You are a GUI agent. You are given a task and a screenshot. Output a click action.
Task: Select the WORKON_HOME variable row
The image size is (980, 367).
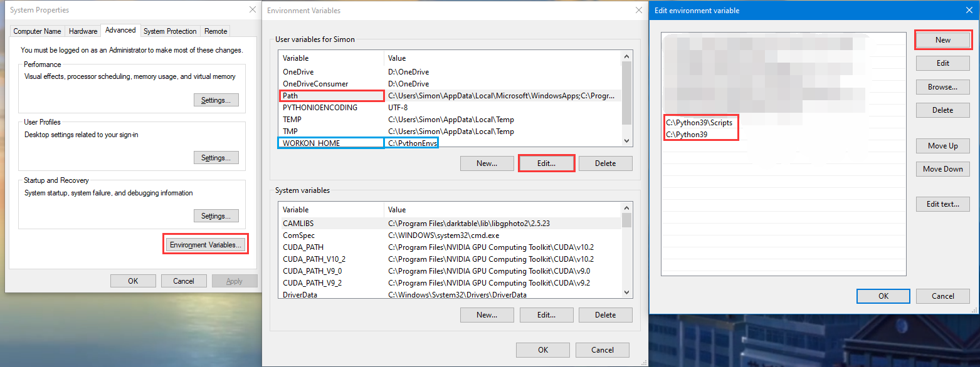pos(332,143)
